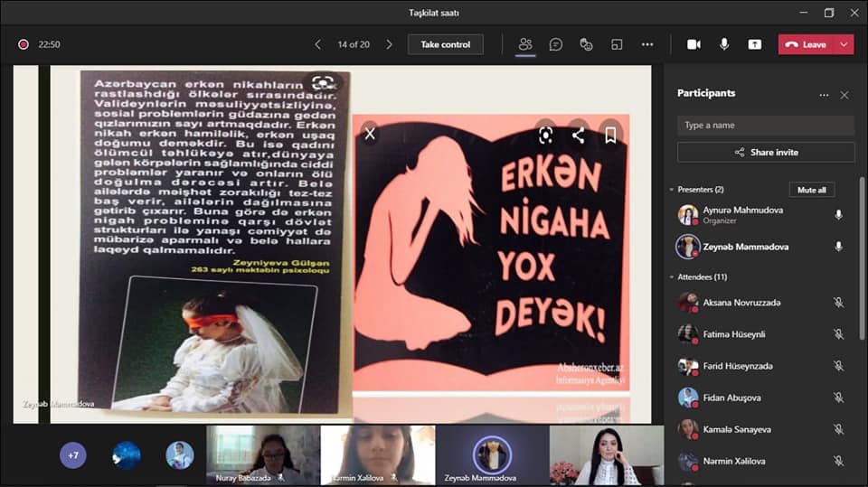Collapse the Presenters section

[x=672, y=190]
